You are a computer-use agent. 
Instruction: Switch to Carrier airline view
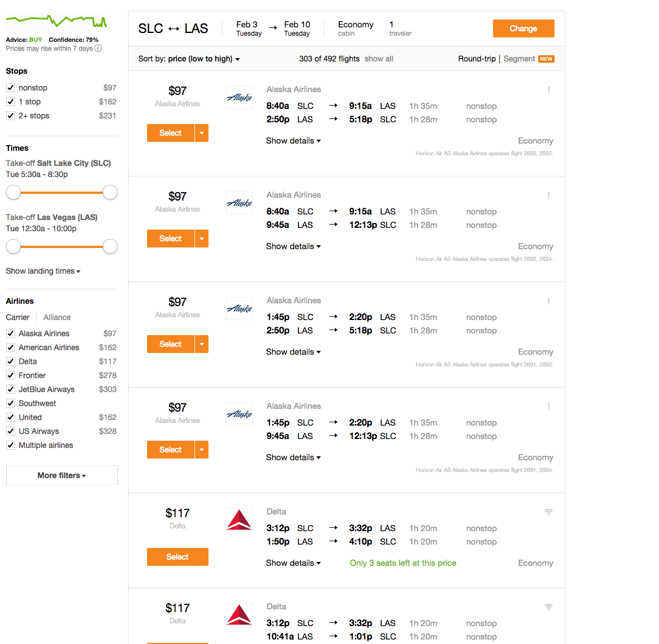click(x=18, y=317)
